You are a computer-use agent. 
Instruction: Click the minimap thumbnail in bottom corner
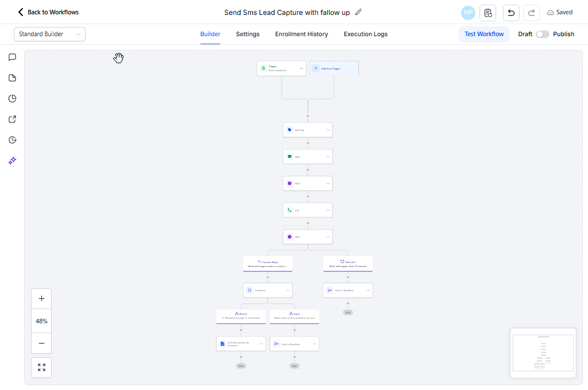pos(543,353)
